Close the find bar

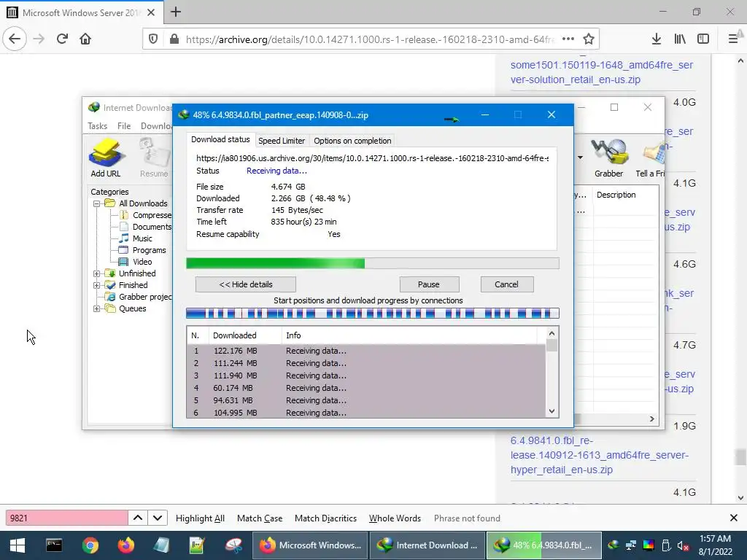[x=733, y=518]
